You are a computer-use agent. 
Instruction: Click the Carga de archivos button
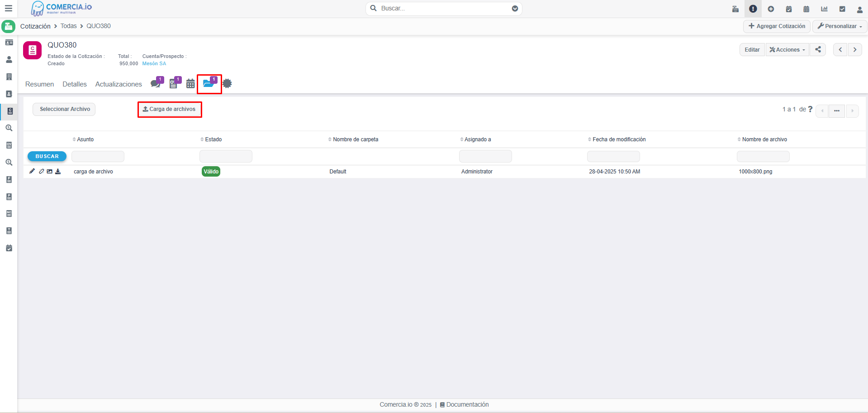170,109
